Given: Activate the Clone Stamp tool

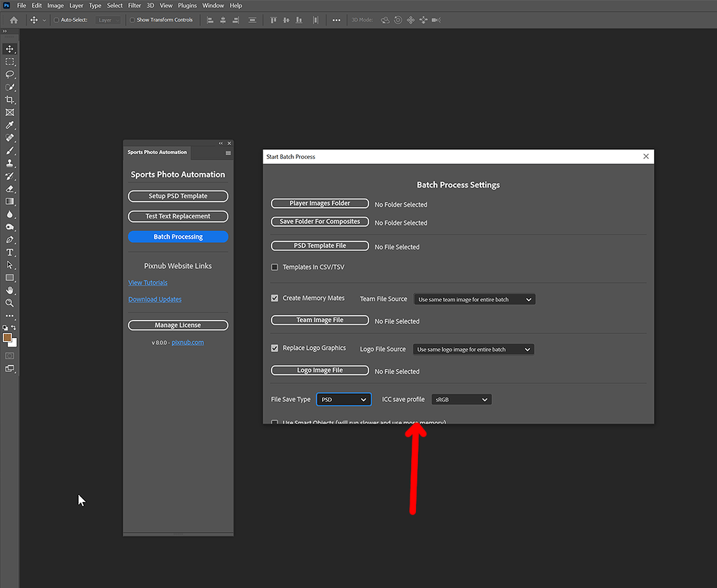Looking at the screenshot, I should click(x=9, y=162).
